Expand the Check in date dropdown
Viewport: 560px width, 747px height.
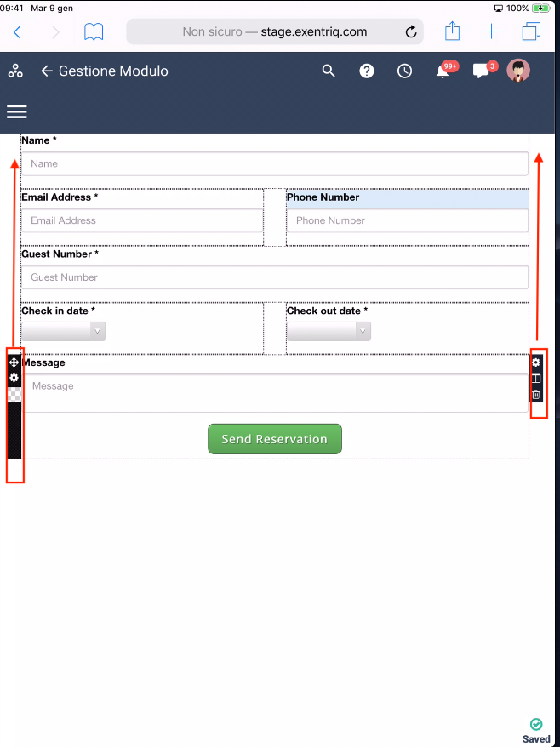64,331
